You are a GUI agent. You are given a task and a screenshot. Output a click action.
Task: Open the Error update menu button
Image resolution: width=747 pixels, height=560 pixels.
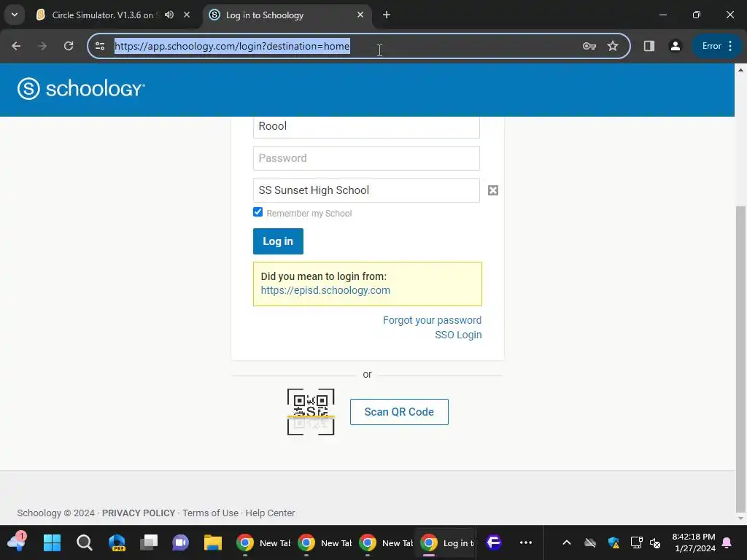click(716, 46)
